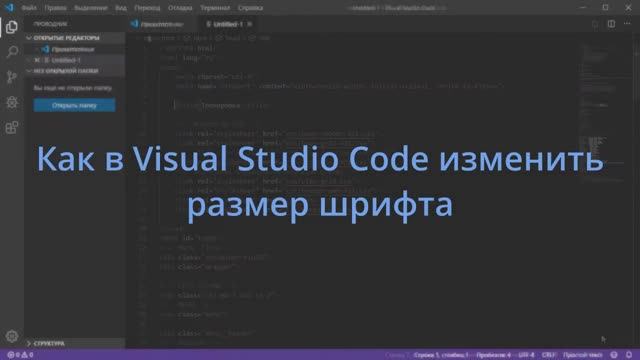Open the Extensions view in activity bar
The height and width of the screenshot is (360, 640).
tap(12, 127)
